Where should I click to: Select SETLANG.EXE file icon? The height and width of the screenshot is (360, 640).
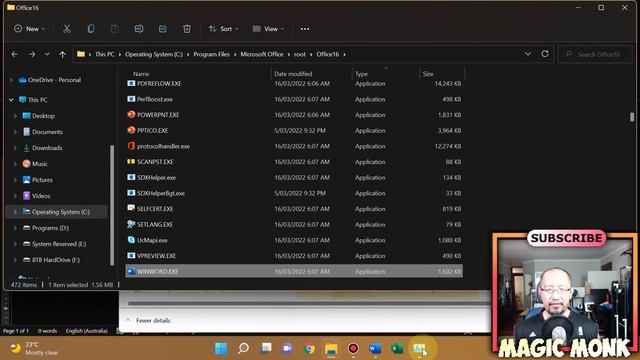(x=131, y=224)
